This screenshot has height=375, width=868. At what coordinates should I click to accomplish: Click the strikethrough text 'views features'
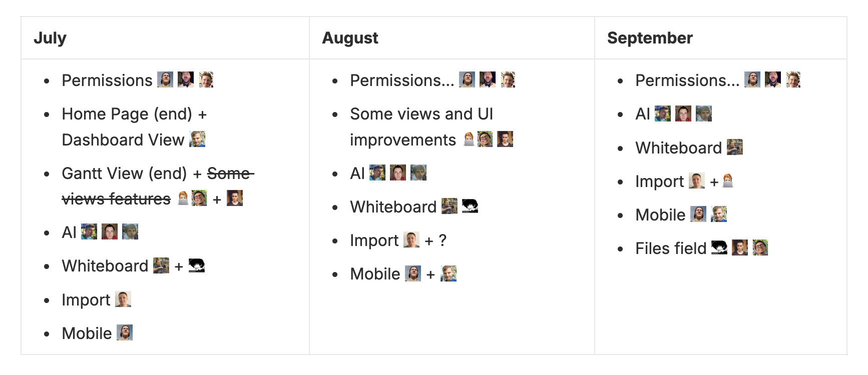click(116, 199)
